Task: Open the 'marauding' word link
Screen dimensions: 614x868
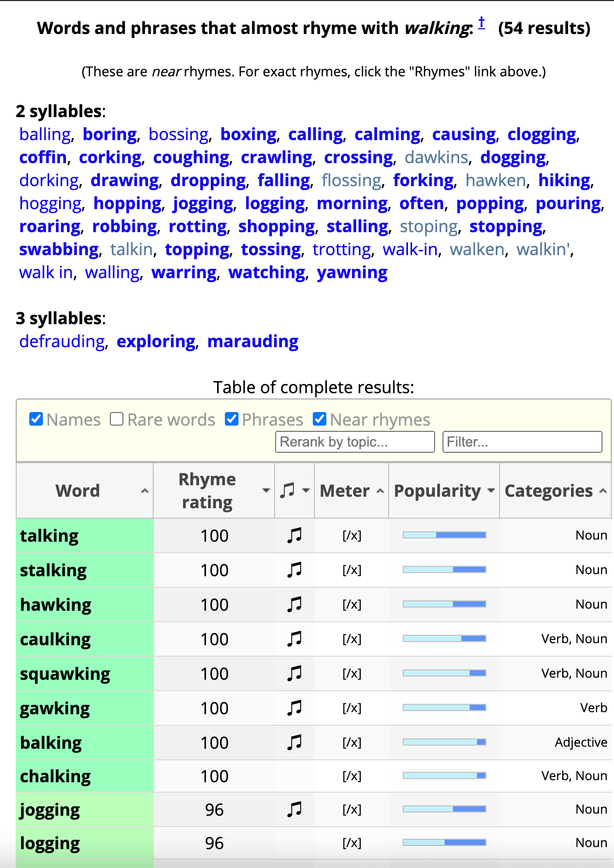Action: [253, 341]
